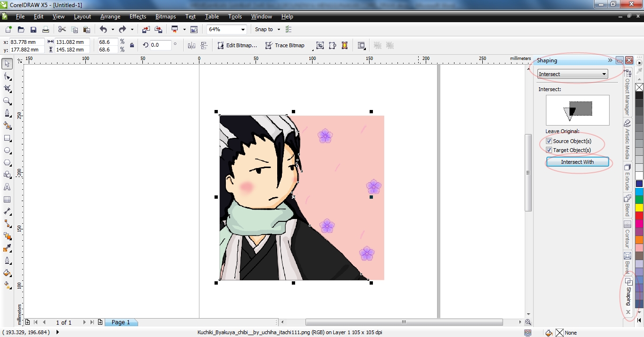Click the Intersect With button
The height and width of the screenshot is (337, 644).
coord(577,162)
